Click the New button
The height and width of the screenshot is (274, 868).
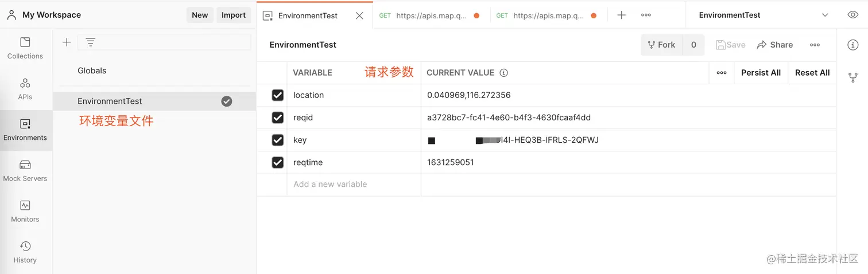coord(200,15)
